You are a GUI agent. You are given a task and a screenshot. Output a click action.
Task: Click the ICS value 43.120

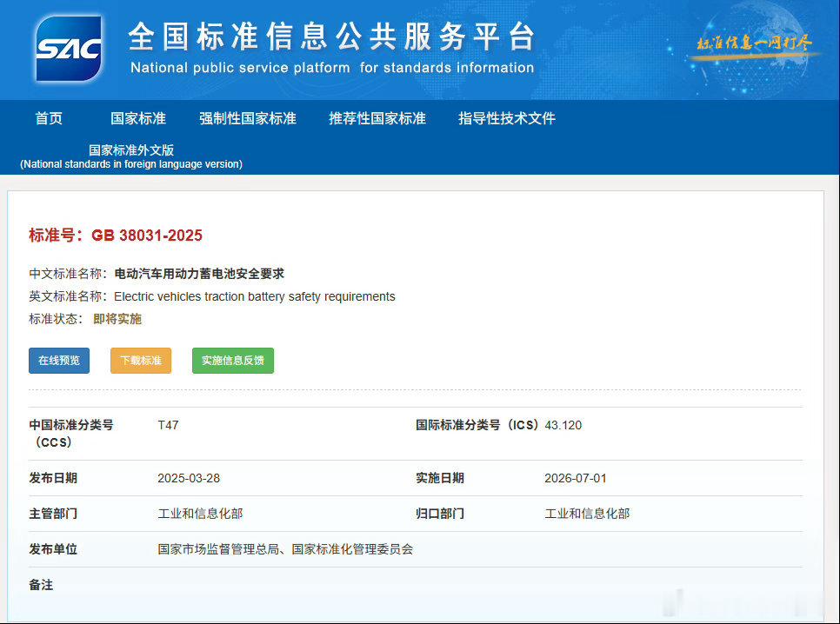pos(563,425)
